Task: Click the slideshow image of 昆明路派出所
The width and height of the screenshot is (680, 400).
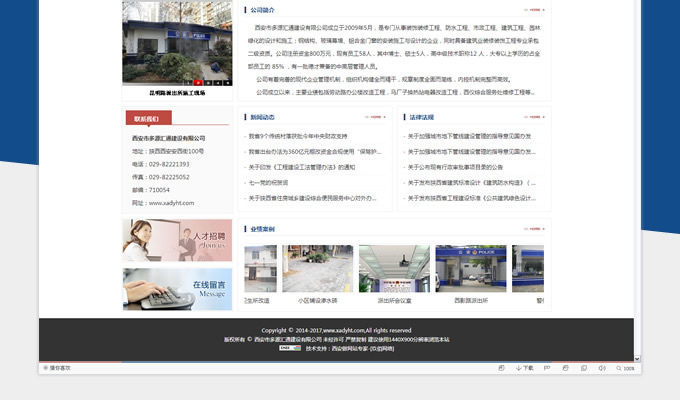Action: pos(177,40)
